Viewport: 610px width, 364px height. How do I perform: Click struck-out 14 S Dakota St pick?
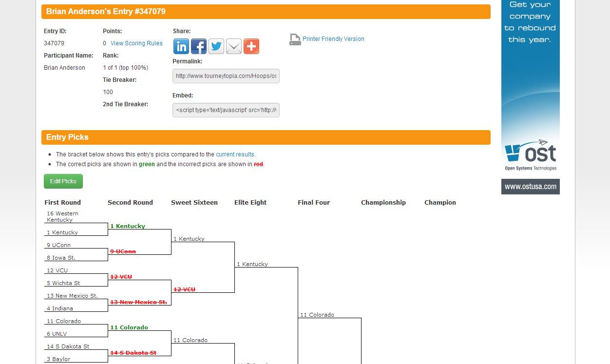coord(133,353)
